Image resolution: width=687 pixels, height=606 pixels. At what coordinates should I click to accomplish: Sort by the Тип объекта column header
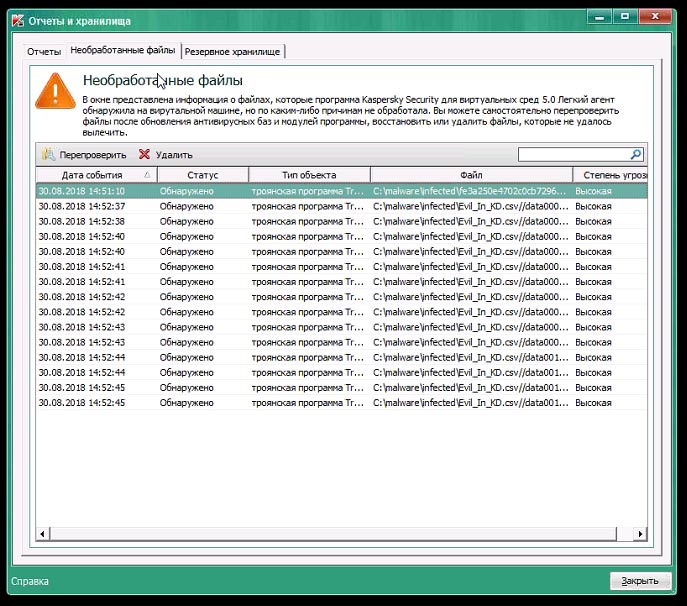point(309,175)
